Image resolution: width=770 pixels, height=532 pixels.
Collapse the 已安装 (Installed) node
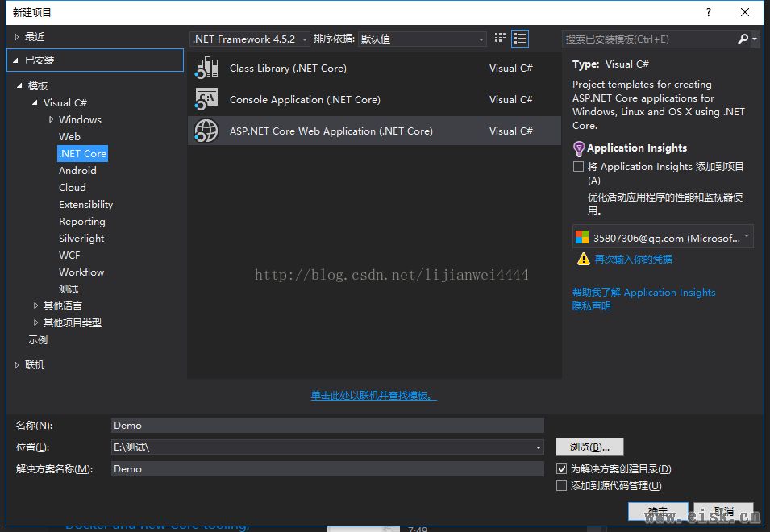point(16,60)
